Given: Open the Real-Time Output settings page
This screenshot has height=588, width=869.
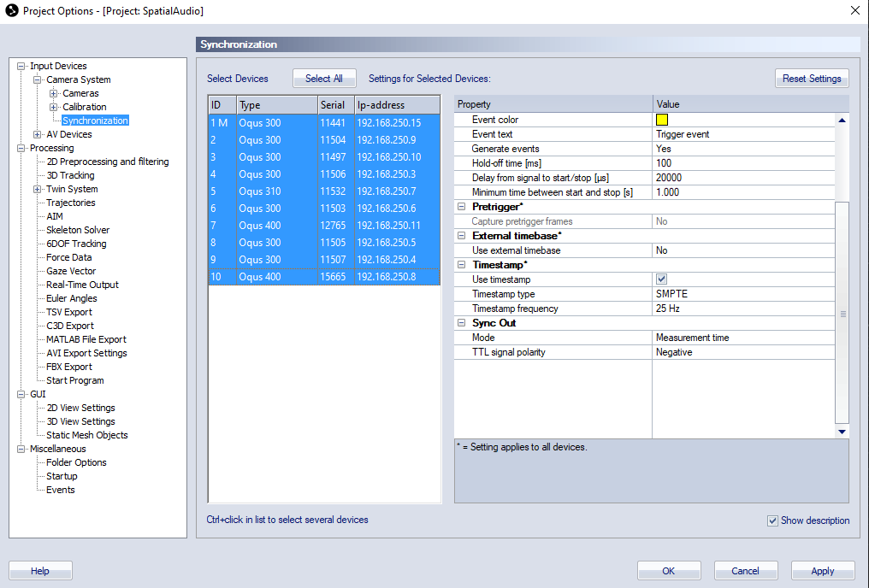Looking at the screenshot, I should tap(82, 285).
